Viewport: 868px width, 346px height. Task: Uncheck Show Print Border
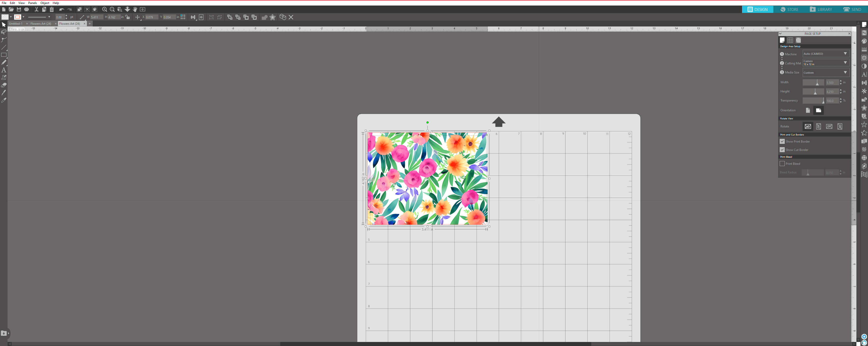coord(782,142)
